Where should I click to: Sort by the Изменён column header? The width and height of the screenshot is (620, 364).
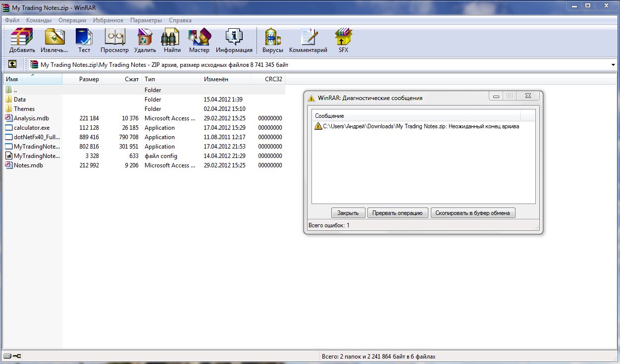point(226,79)
